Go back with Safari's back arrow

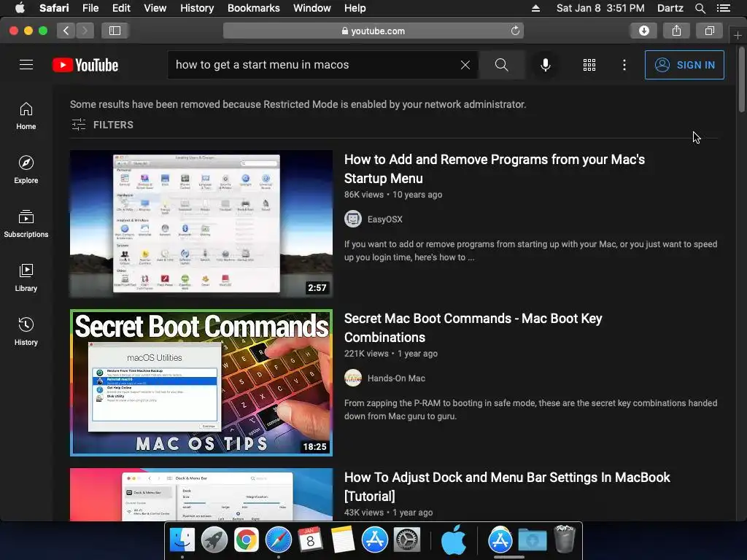pyautogui.click(x=66, y=31)
